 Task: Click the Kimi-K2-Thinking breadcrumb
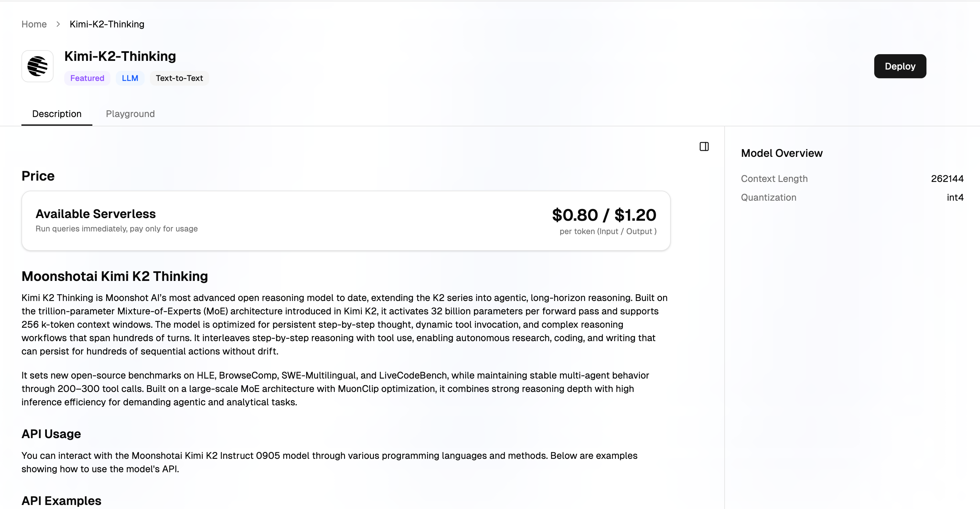tap(107, 24)
